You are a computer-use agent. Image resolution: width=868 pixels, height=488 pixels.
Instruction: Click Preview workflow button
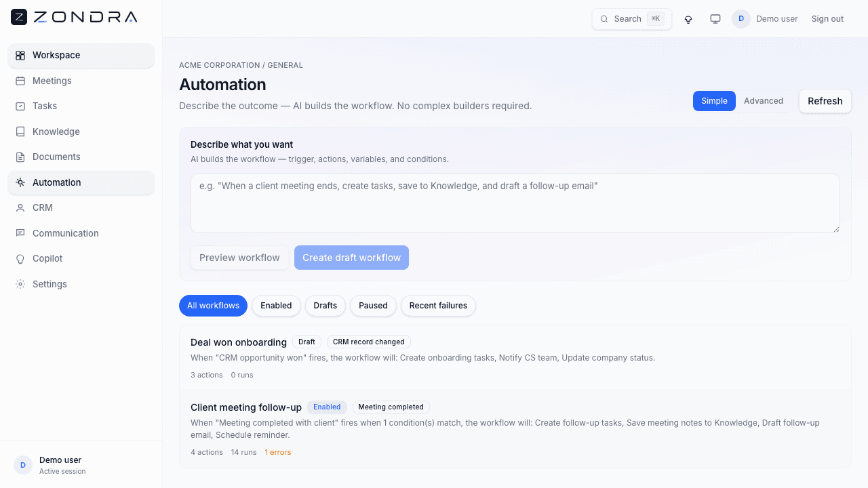[239, 258]
